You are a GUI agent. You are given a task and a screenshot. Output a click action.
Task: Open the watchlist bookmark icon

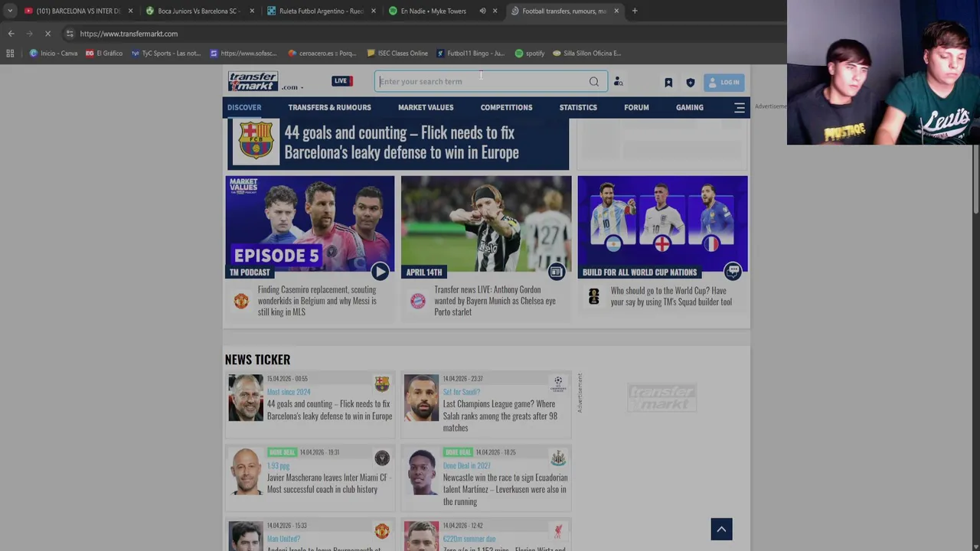668,83
